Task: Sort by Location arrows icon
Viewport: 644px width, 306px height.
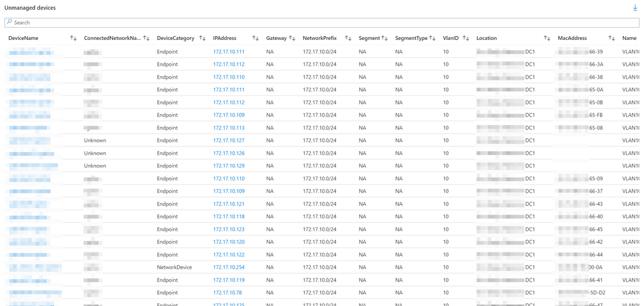Action: click(547, 38)
